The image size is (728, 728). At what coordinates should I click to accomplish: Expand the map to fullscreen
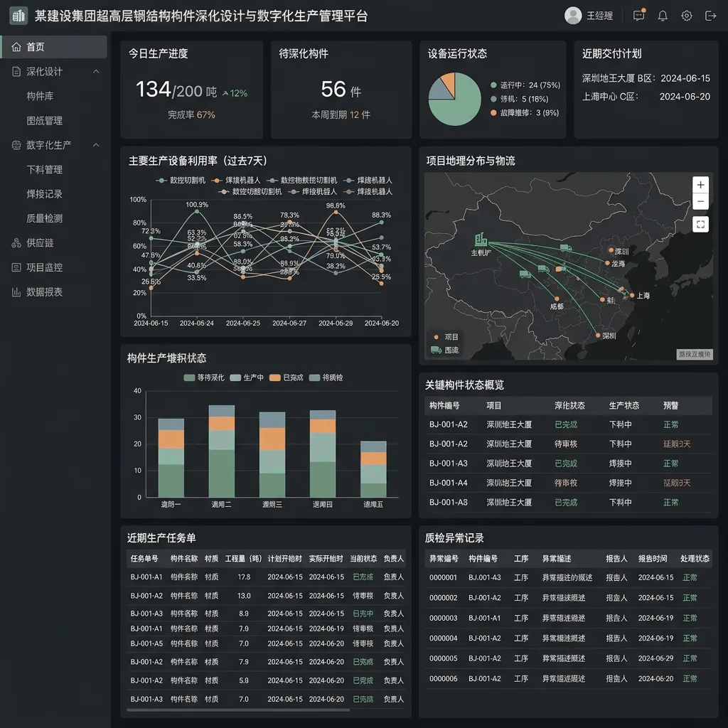[700, 225]
